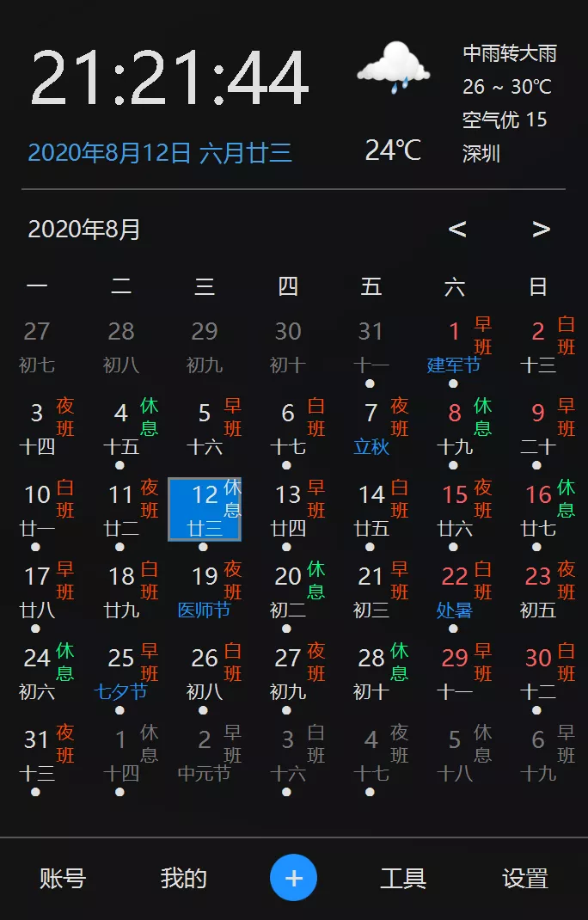Go to next month arrow

pyautogui.click(x=541, y=229)
